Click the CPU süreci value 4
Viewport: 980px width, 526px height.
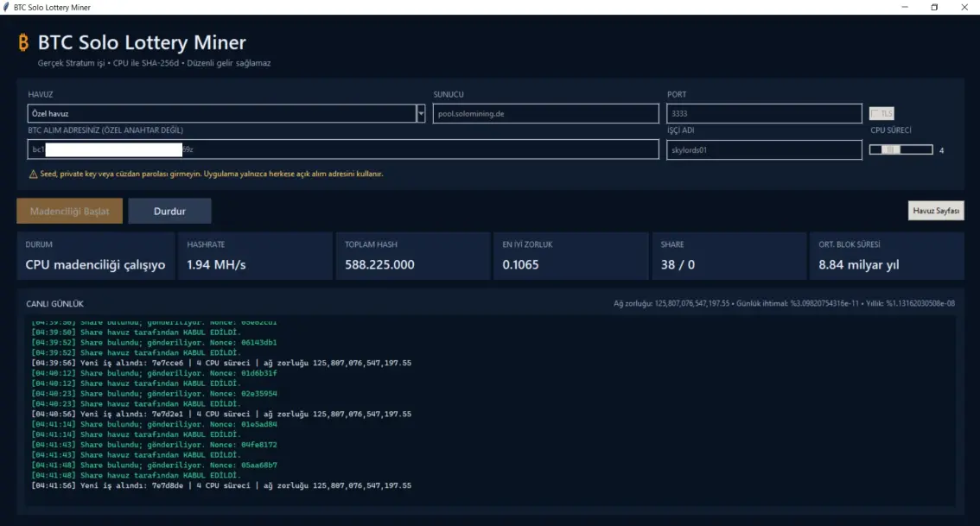(941, 150)
